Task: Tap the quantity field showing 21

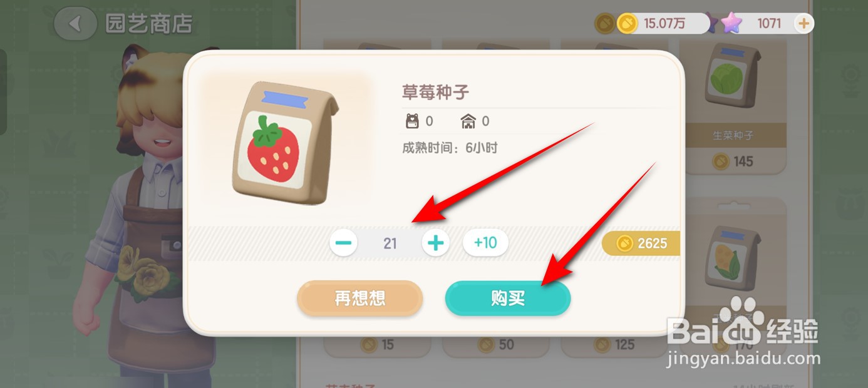Action: tap(390, 243)
